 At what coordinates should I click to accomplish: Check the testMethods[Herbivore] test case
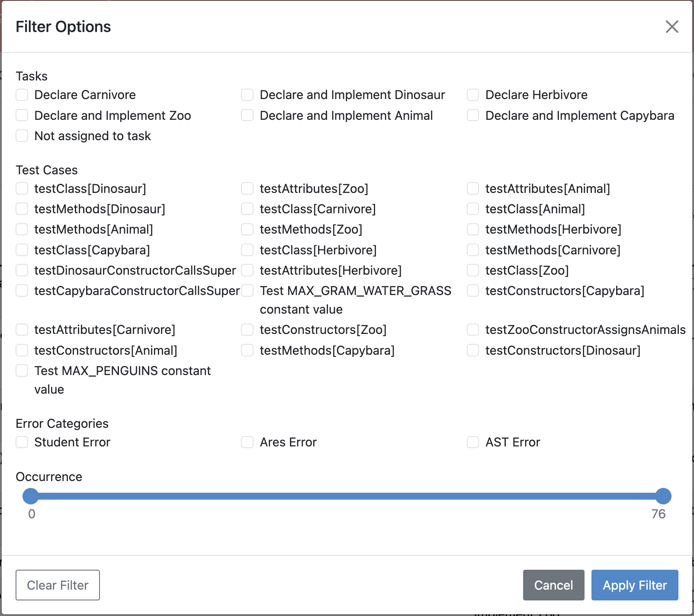[472, 229]
